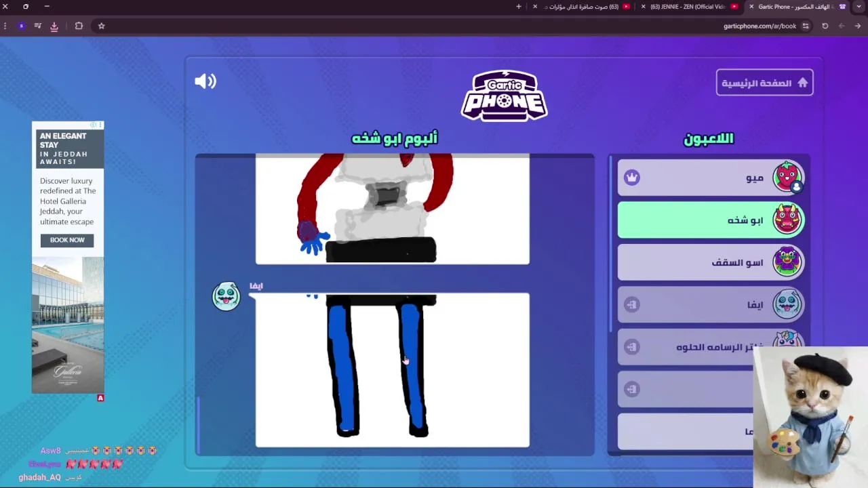The image size is (868, 488).
Task: Close the JENNIE - ZEN tab
Action: (x=643, y=7)
